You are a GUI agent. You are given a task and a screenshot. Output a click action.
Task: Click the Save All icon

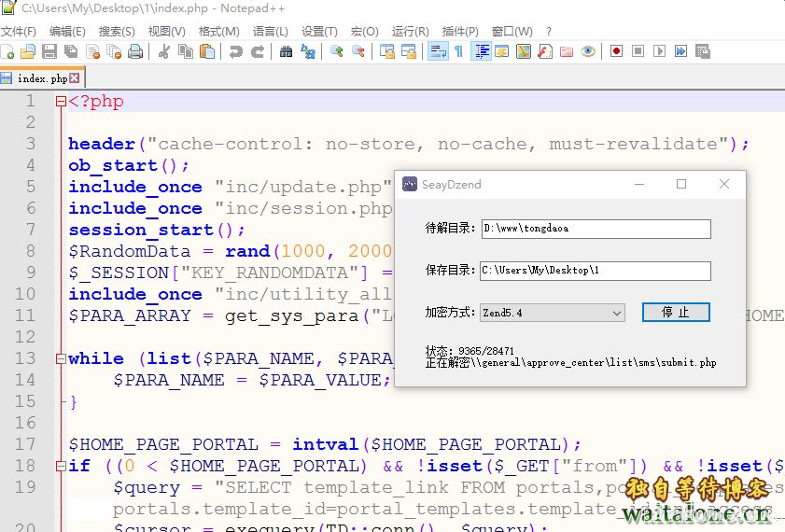point(71,51)
